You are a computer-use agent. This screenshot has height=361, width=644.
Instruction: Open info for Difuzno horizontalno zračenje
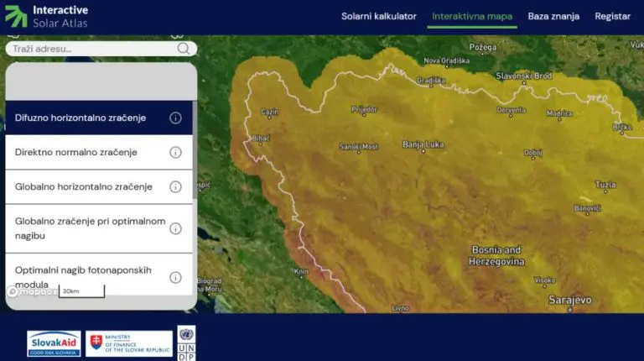175,118
